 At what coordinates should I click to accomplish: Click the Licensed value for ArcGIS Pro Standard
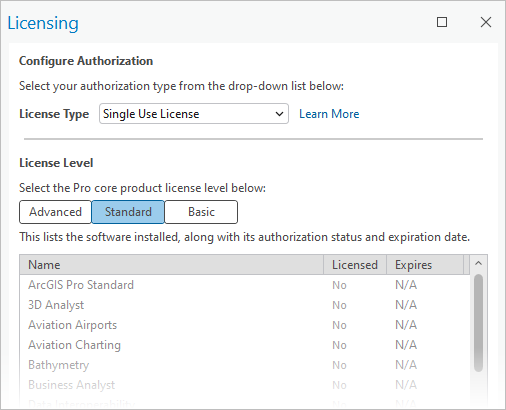339,285
